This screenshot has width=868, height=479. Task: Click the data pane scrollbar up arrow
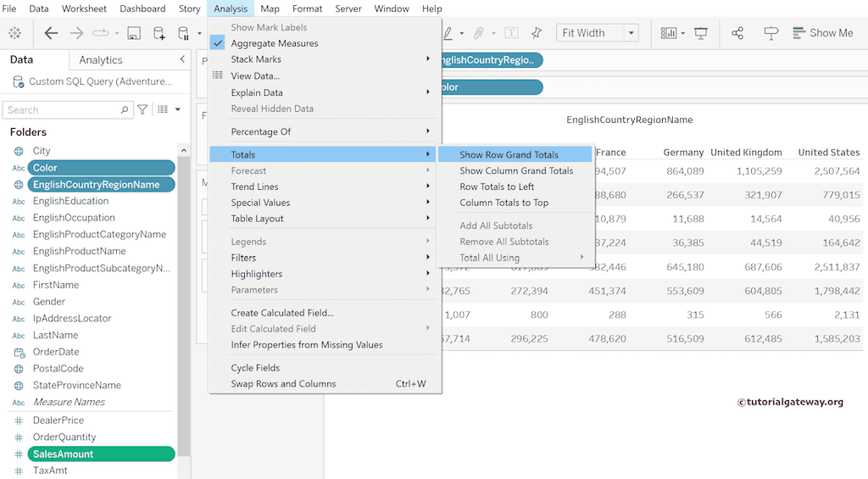(184, 150)
